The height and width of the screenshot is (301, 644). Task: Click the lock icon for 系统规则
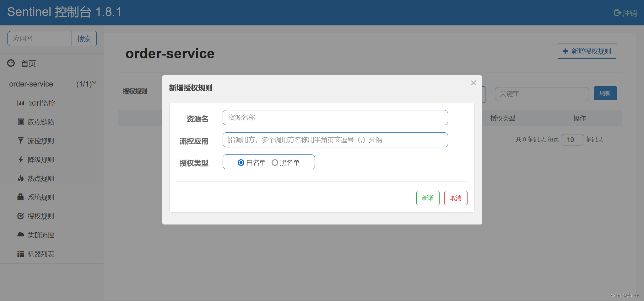tap(20, 197)
